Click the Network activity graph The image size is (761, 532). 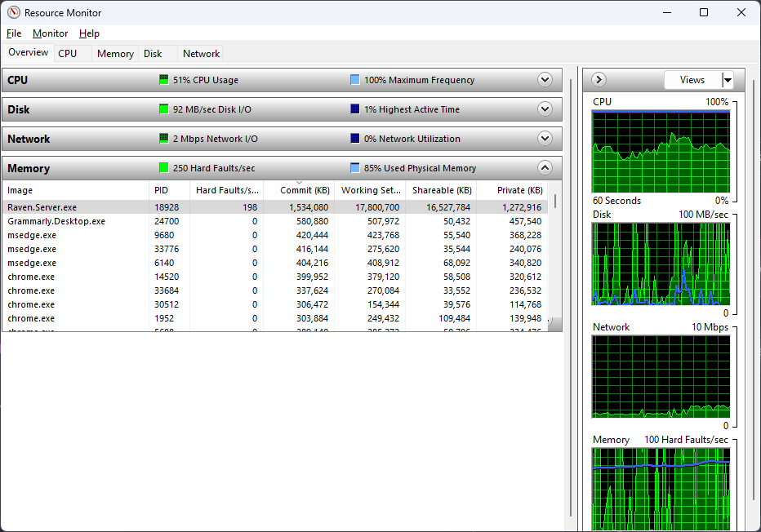pyautogui.click(x=661, y=376)
